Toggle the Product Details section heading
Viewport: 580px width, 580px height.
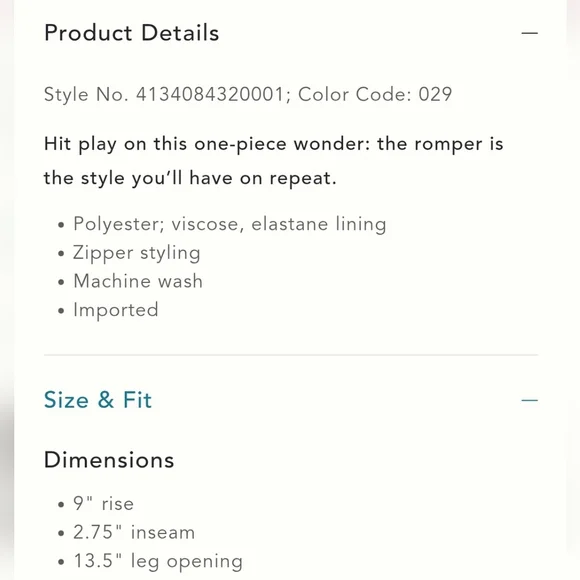pos(132,33)
